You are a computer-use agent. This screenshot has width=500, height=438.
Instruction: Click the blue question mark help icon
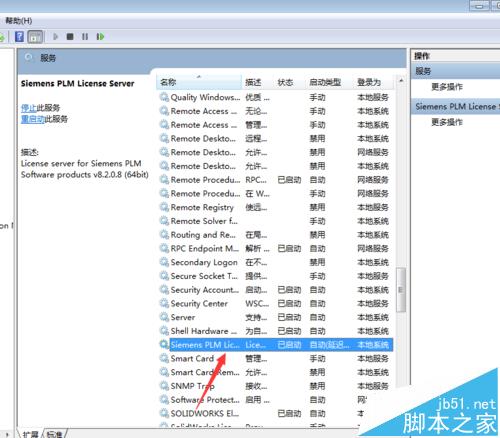click(x=20, y=36)
